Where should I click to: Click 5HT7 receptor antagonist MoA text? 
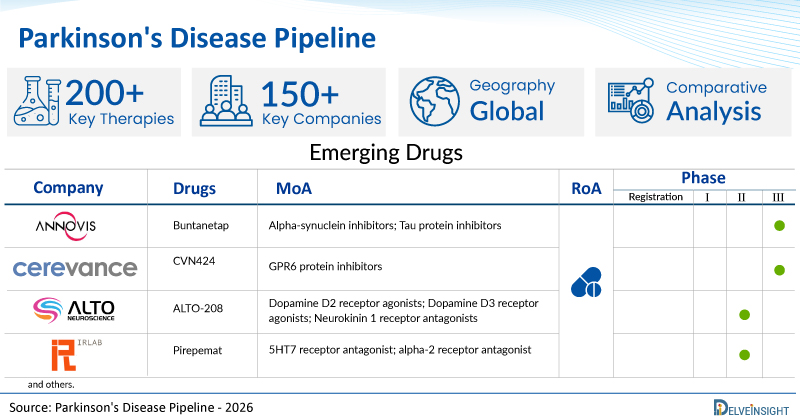pos(399,350)
